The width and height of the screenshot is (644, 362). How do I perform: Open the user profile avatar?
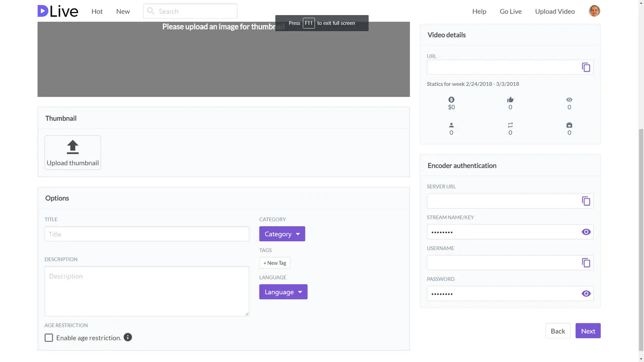click(x=594, y=11)
